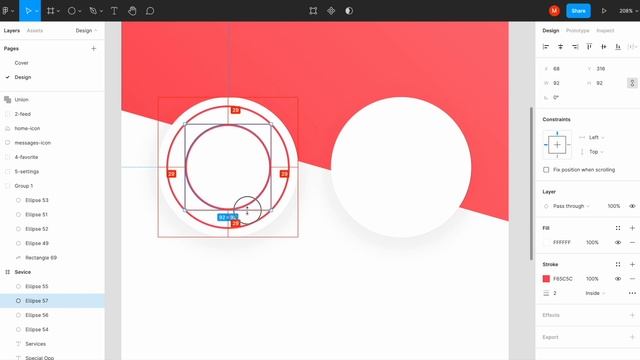Align vertical centers icon

pyautogui.click(x=604, y=47)
